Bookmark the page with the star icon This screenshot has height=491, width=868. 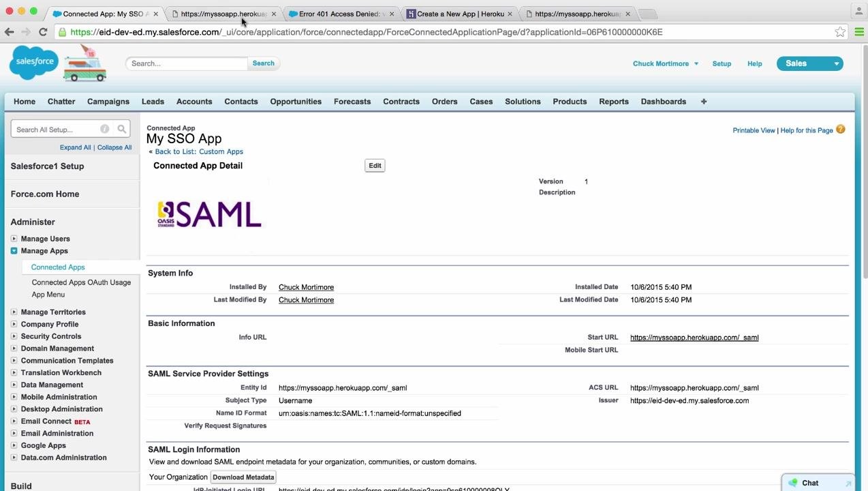coord(840,32)
